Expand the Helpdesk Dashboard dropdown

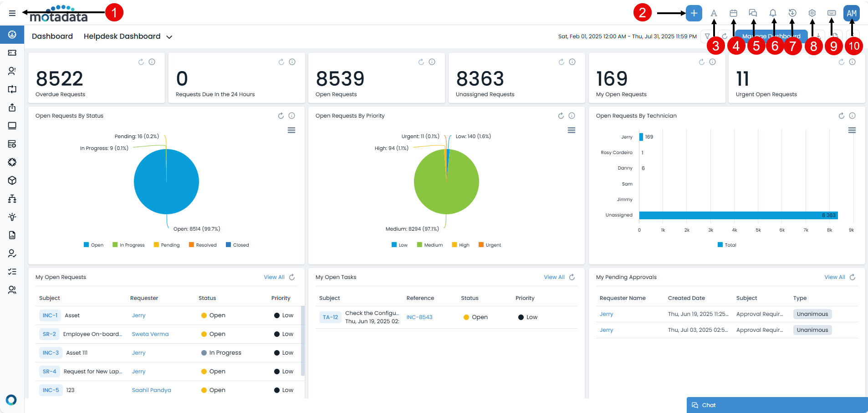tap(169, 37)
